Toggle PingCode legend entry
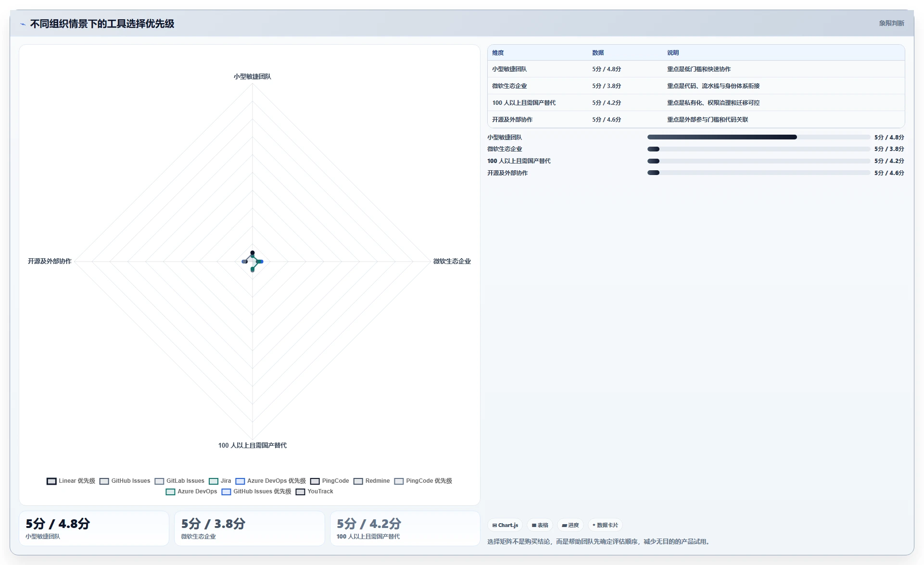This screenshot has width=924, height=565. [329, 481]
